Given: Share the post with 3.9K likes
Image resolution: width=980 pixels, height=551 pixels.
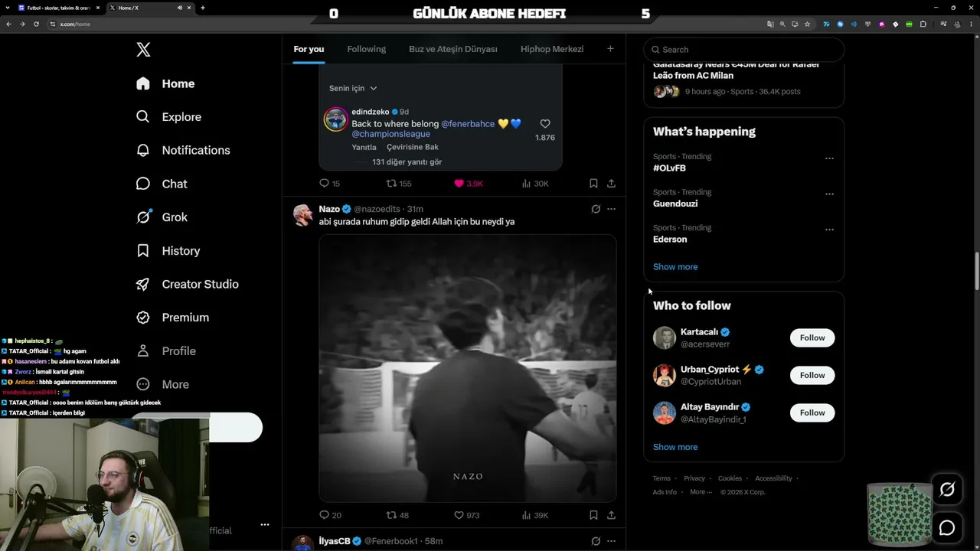Looking at the screenshot, I should [611, 184].
